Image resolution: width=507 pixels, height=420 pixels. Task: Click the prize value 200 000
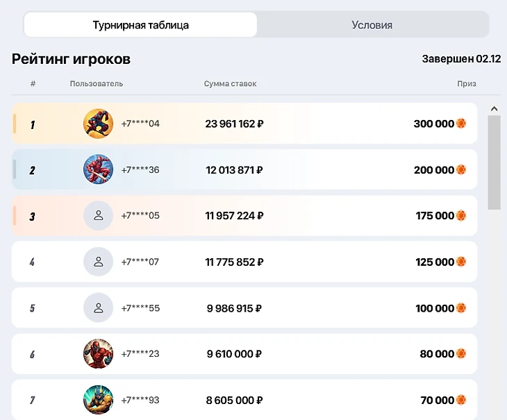pos(434,170)
